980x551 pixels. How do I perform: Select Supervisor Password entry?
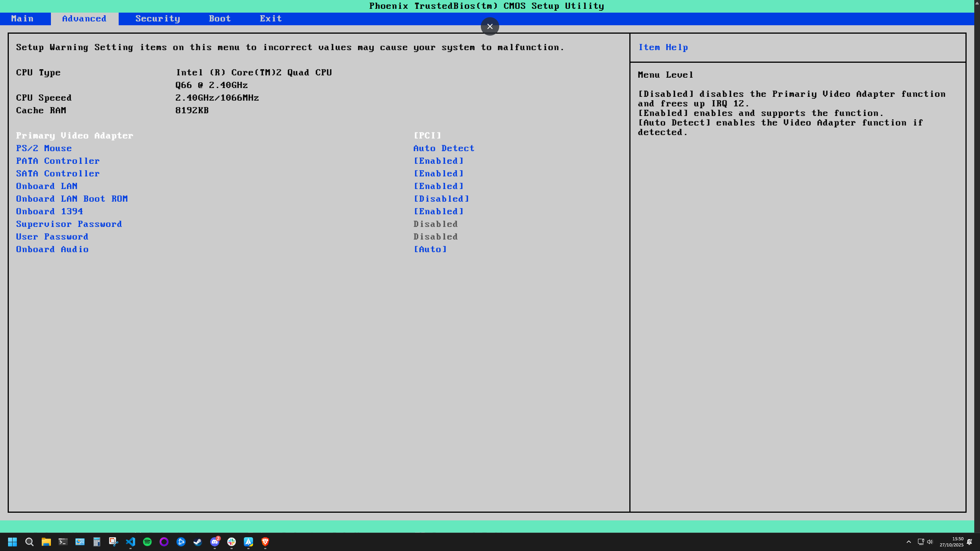[69, 224]
